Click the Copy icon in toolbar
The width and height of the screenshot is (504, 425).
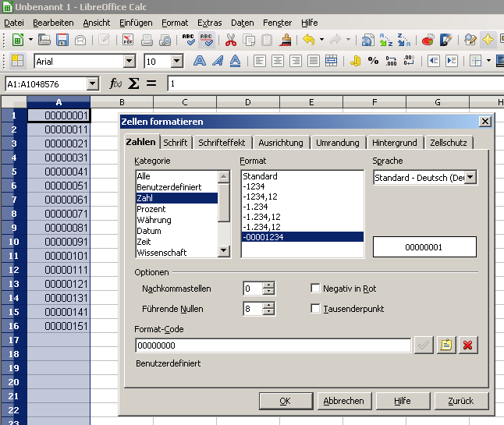pyautogui.click(x=249, y=40)
